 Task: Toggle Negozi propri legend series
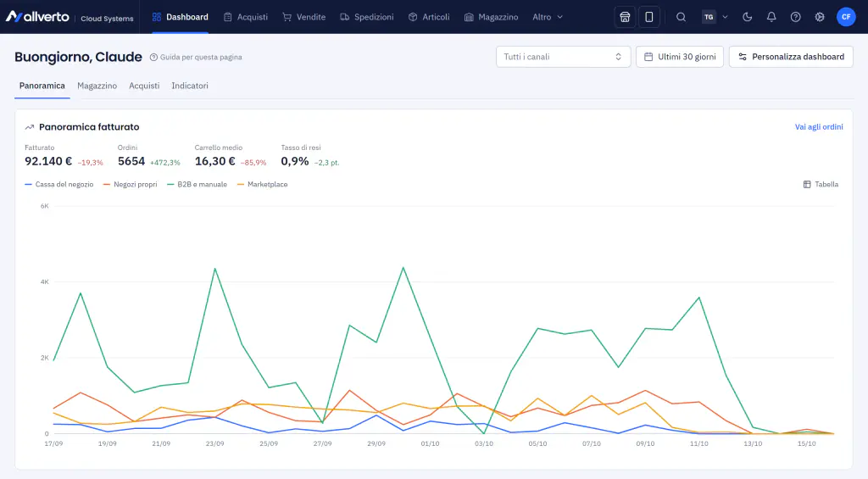point(130,185)
